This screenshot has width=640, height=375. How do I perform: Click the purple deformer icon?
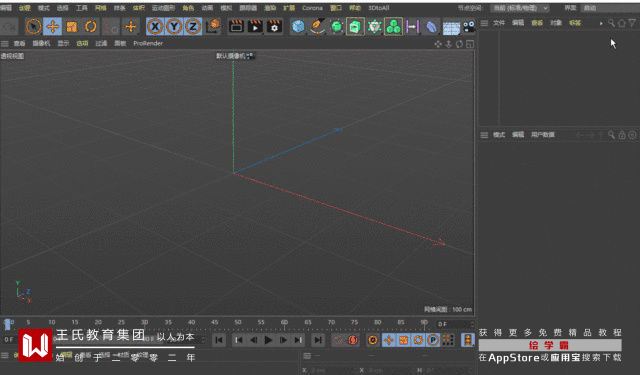(432, 27)
